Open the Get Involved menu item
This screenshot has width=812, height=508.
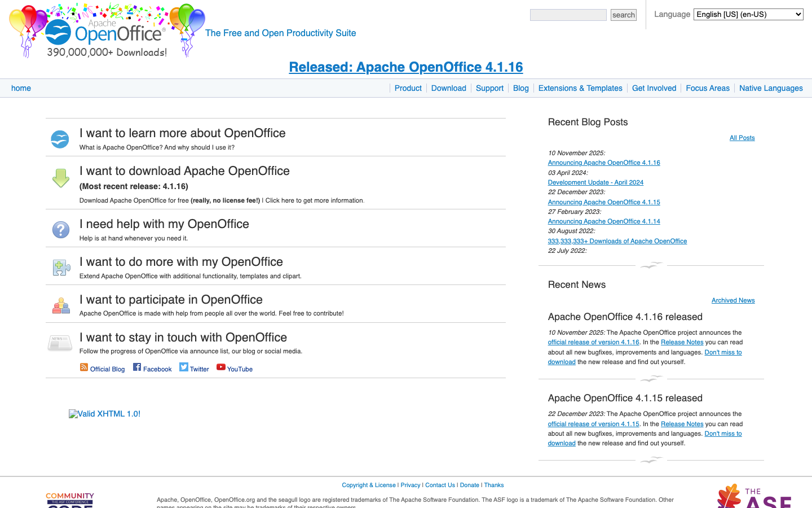(654, 88)
